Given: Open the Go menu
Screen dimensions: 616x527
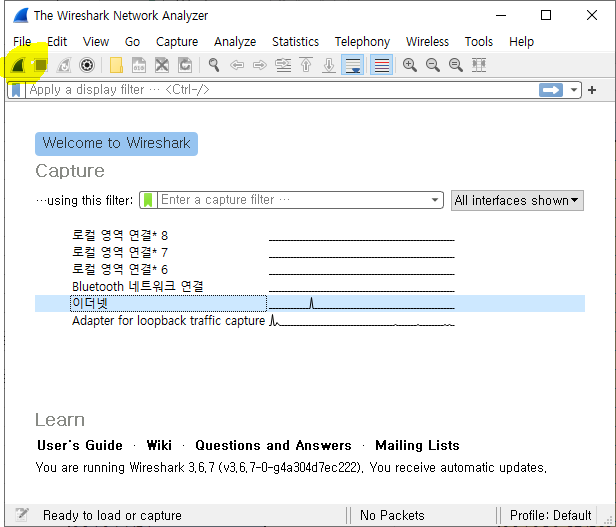Looking at the screenshot, I should click(132, 42).
